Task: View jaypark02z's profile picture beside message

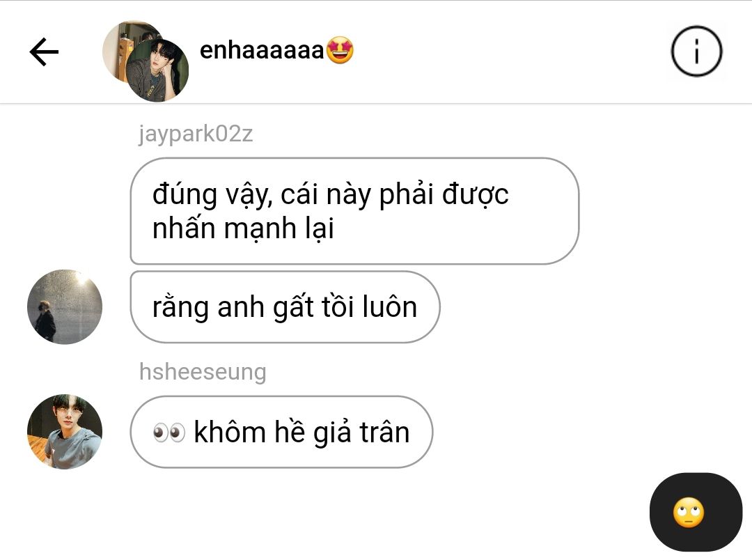Action: (x=65, y=306)
